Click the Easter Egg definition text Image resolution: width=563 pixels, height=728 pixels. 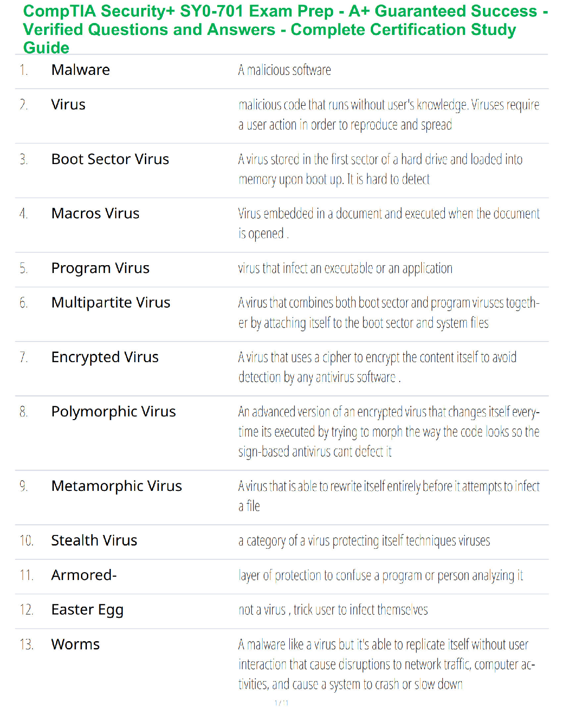point(333,610)
